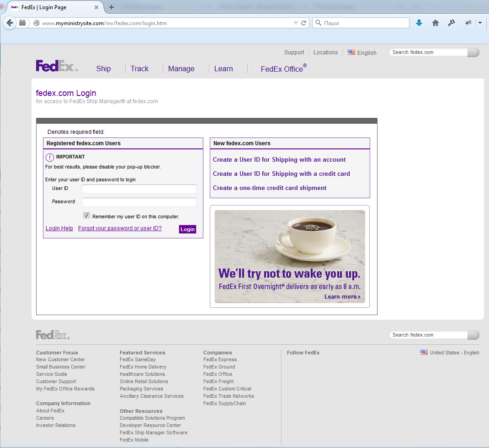Click the top Search fedex.com field
Screen dimensions: 489x448
coord(428,53)
